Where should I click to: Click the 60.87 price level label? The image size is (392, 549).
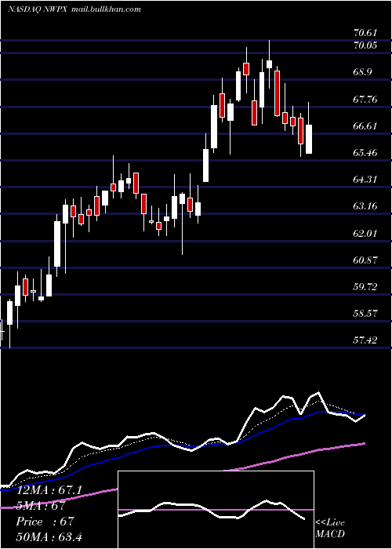point(365,260)
